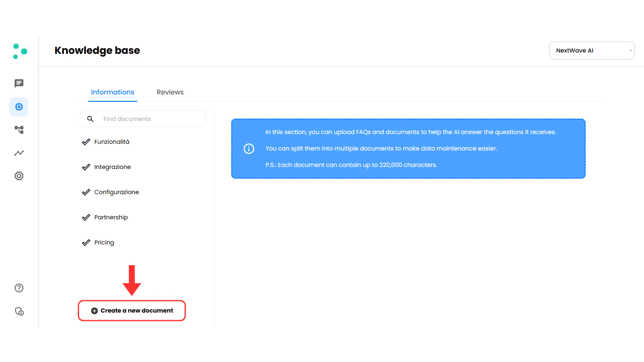Select the AI Knowledge base icon
The height and width of the screenshot is (362, 644).
click(19, 107)
